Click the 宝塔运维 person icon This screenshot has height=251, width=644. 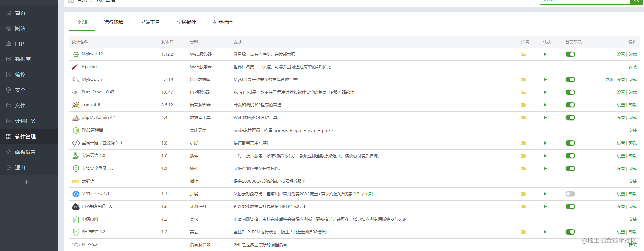76,156
